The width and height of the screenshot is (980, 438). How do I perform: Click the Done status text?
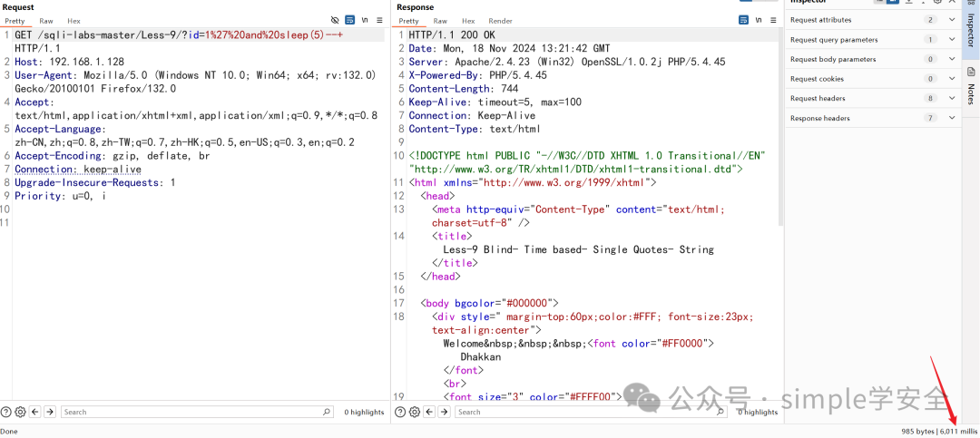9,431
